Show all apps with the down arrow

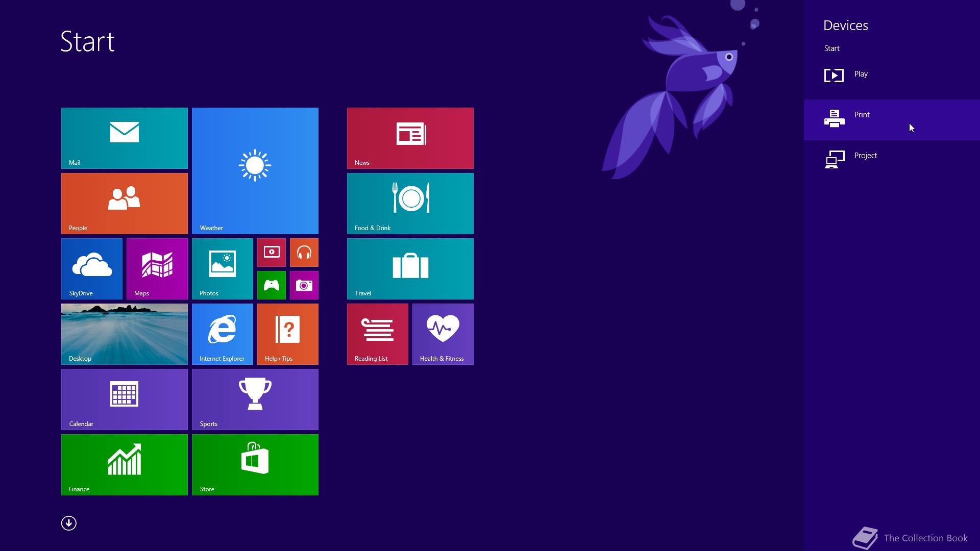(x=69, y=523)
